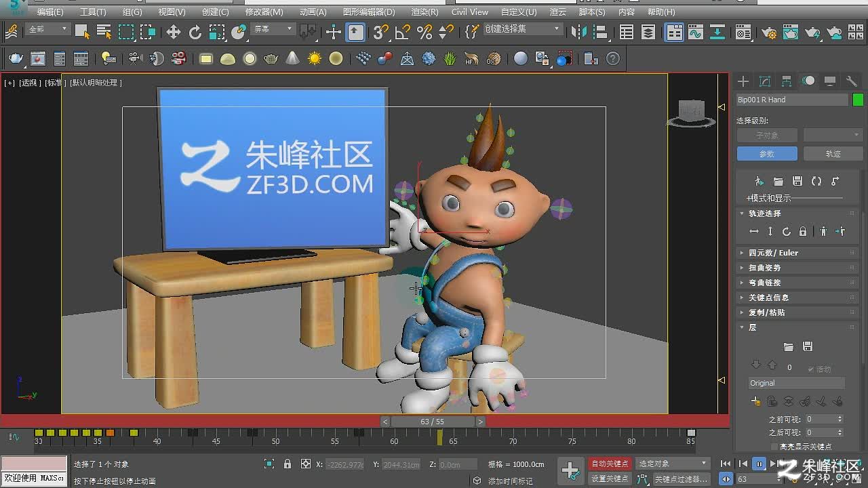Screen dimensions: 868x488
Task: Toggle Angle Snap
Action: (403, 32)
